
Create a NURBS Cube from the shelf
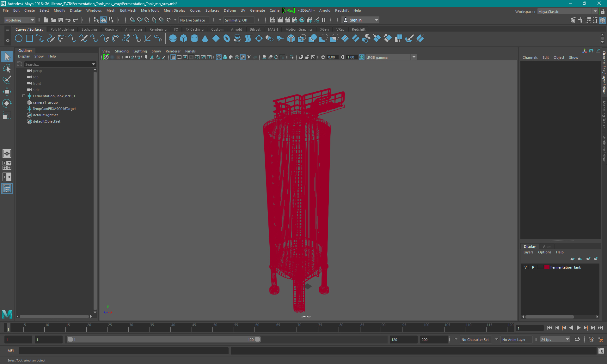(x=184, y=39)
